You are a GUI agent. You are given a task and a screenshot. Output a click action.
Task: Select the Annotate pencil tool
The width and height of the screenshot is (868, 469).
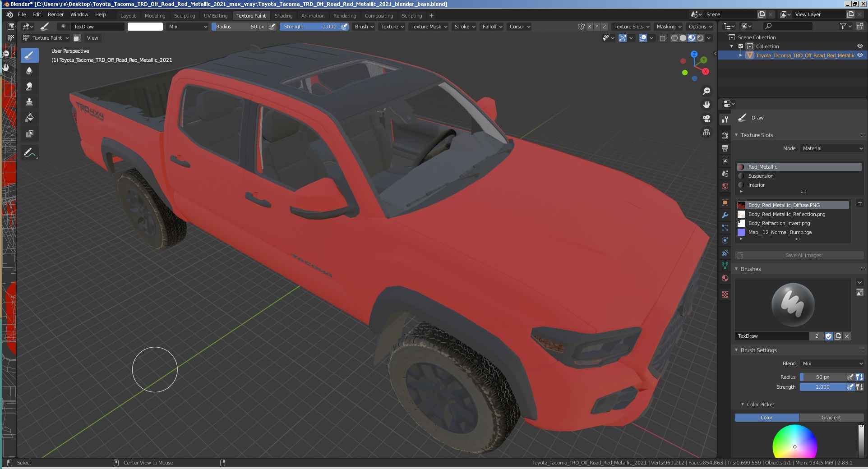click(29, 153)
